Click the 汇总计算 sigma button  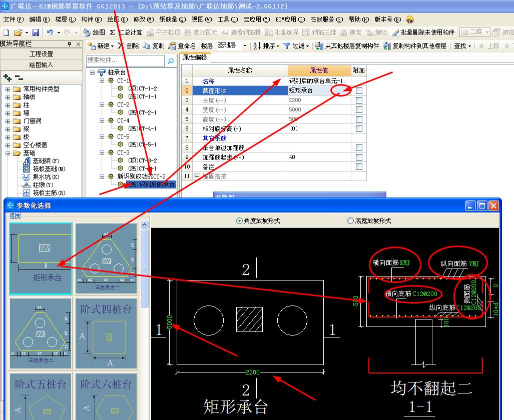coord(126,32)
